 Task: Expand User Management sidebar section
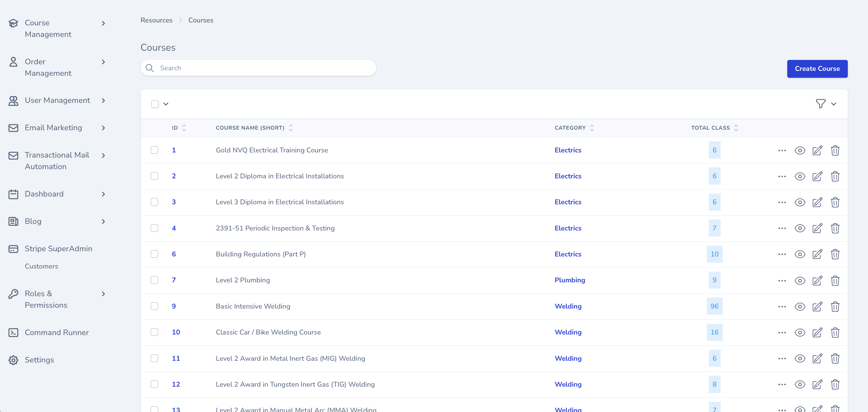[104, 100]
